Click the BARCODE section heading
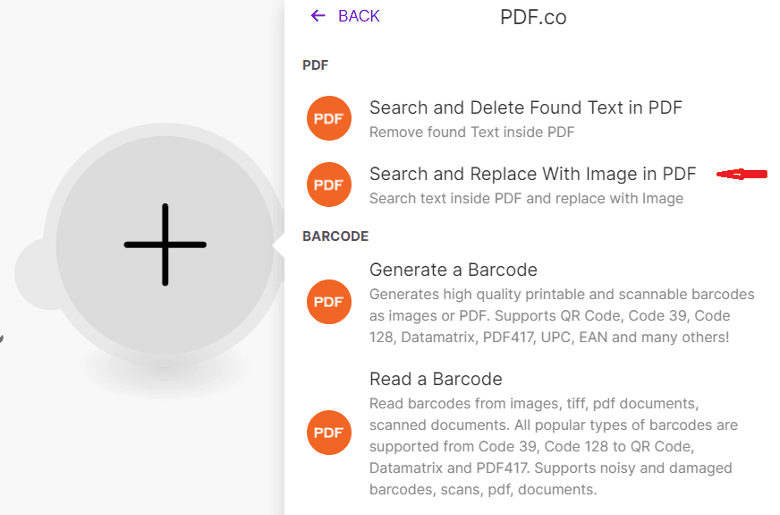780x515 pixels. 335,237
